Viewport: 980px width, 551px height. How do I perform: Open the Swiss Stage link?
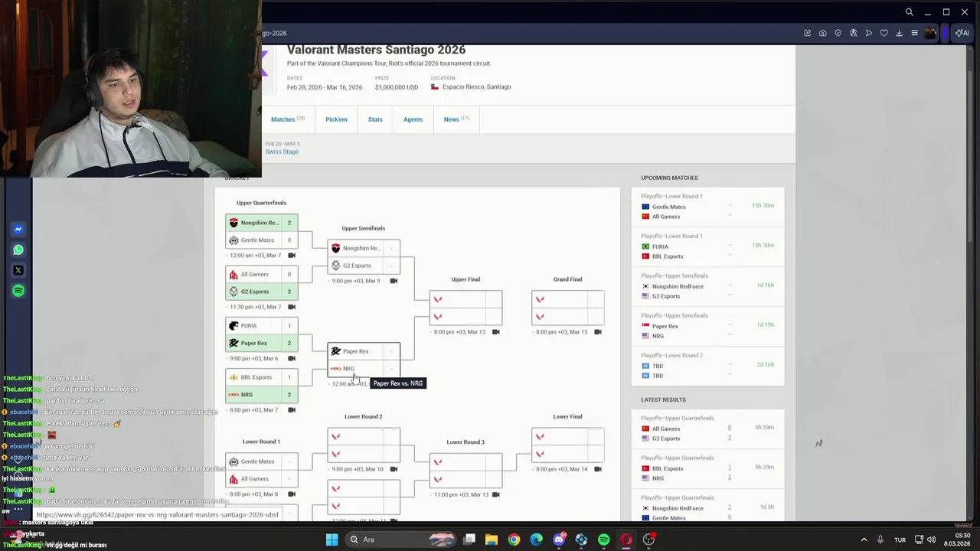pos(282,152)
